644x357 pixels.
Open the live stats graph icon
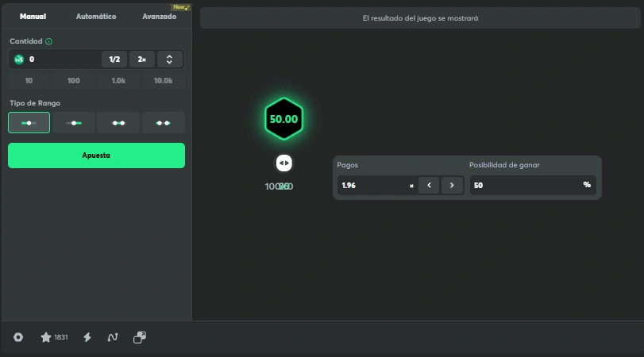tap(113, 337)
